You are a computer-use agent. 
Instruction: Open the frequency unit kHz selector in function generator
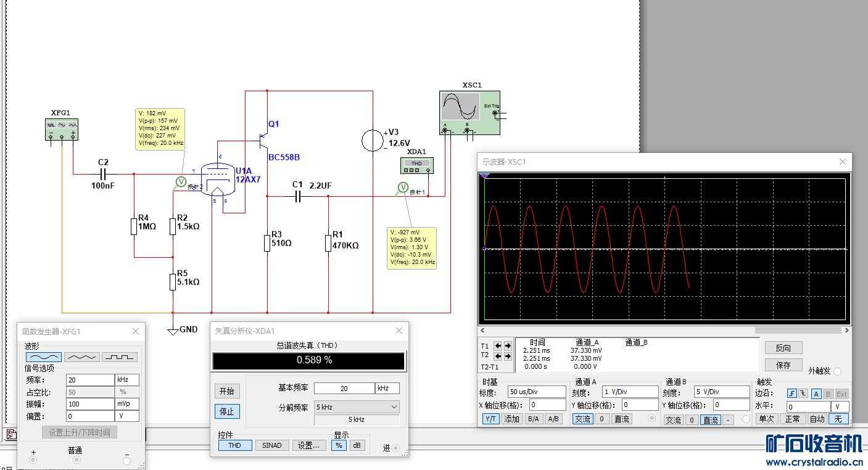[x=126, y=380]
